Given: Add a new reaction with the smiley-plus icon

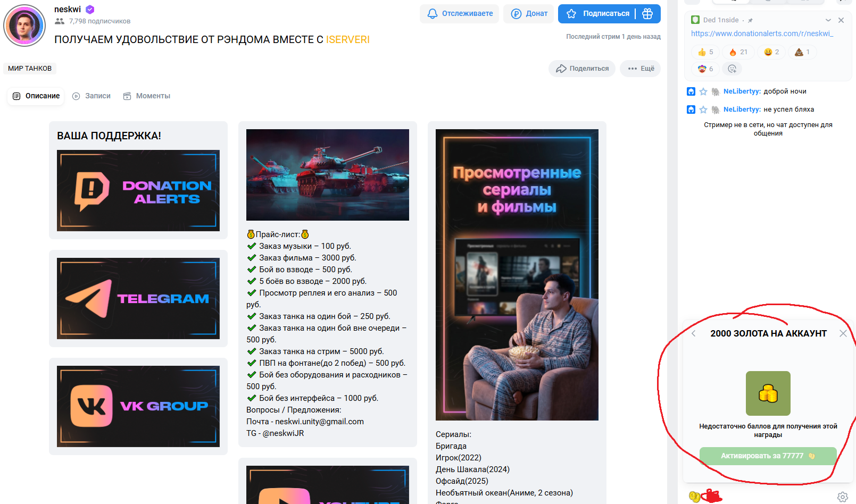Looking at the screenshot, I should [732, 69].
